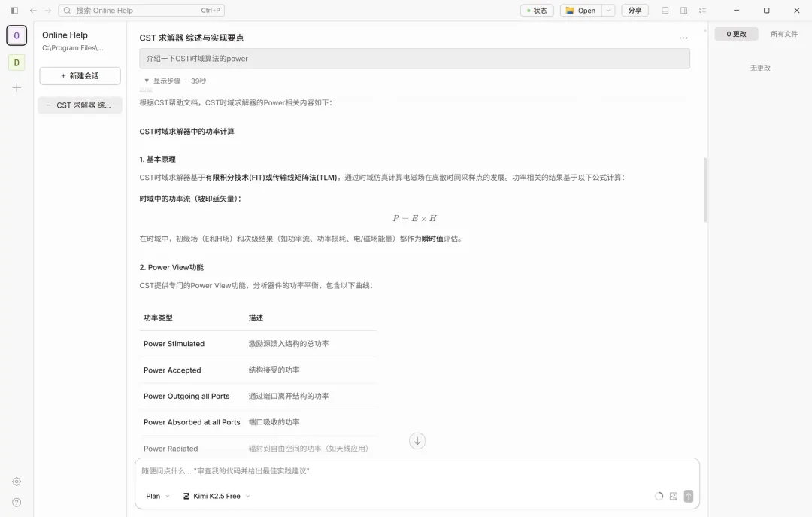
Task: Click the Power Absorbed at all Ports cell
Action: coord(192,422)
